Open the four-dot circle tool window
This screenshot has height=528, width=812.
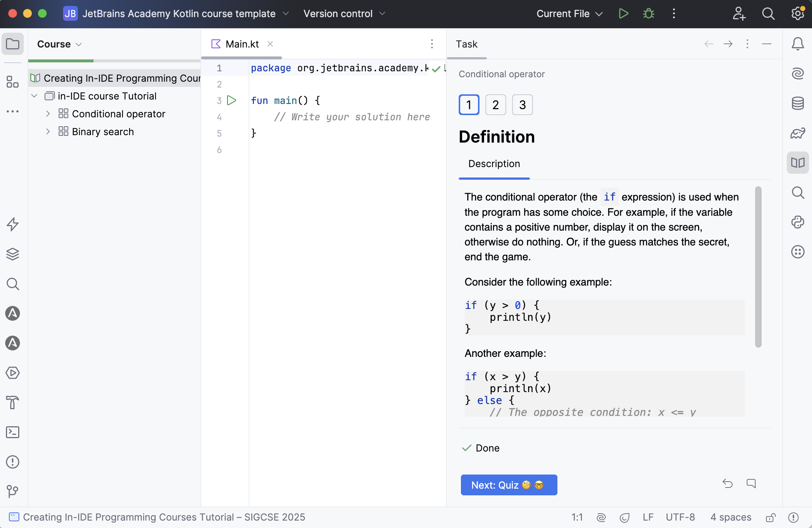798,252
